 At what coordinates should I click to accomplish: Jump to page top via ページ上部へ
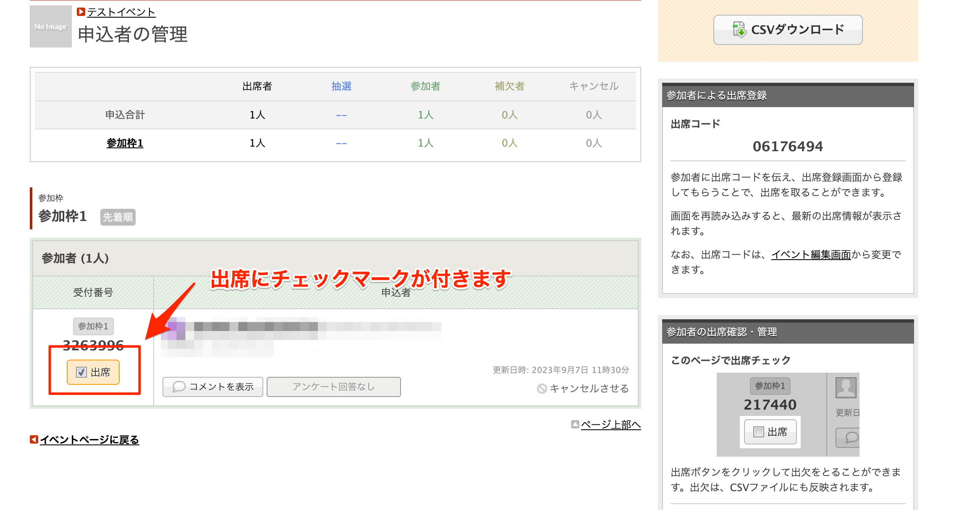click(x=611, y=425)
